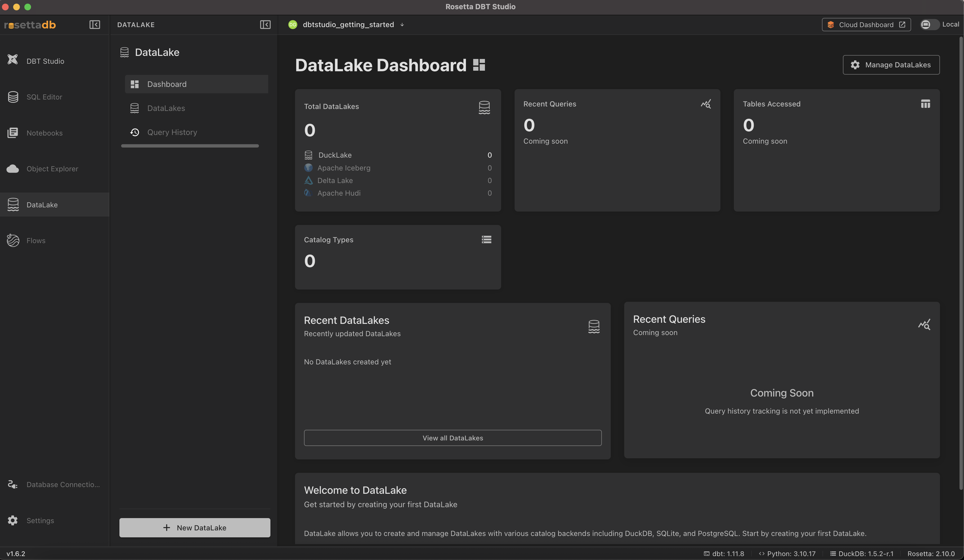Screen dimensions: 964x560
Task: Click the dbt status bar icon
Action: pyautogui.click(x=706, y=554)
